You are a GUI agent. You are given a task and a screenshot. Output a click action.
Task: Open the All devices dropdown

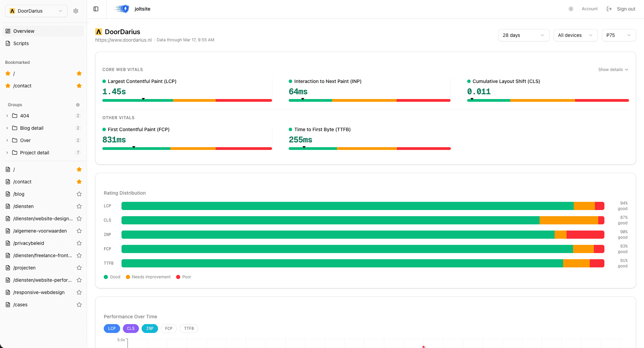pos(575,35)
